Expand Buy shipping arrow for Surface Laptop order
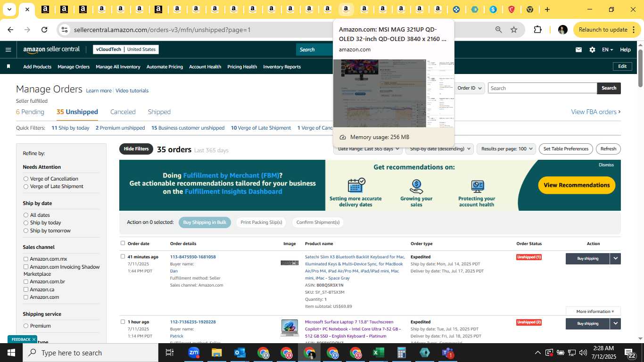This screenshot has width=644, height=362. coord(615,323)
